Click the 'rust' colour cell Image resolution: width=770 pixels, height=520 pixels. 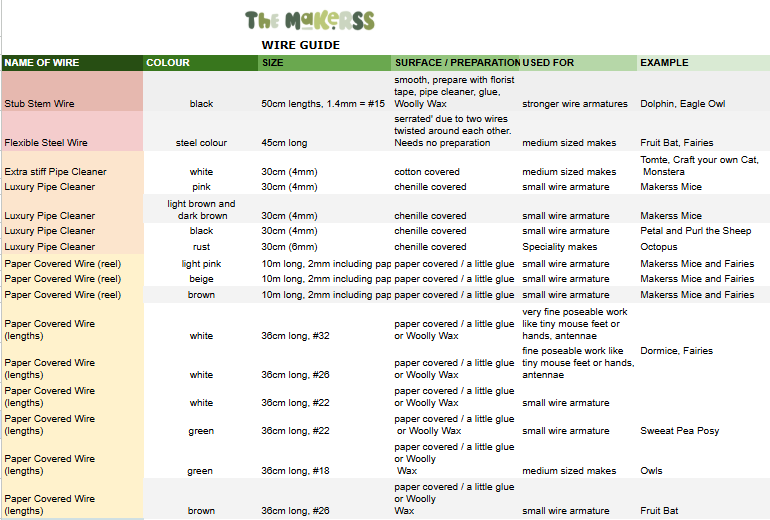(200, 247)
